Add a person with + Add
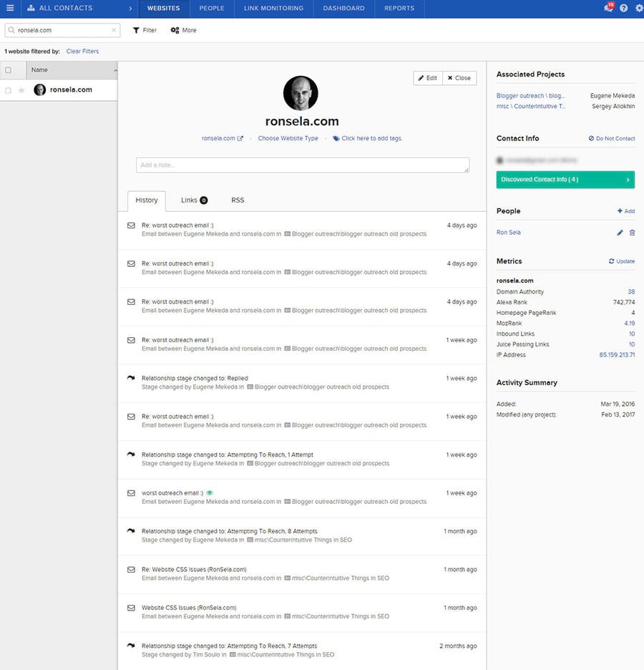The width and height of the screenshot is (644, 670). click(x=626, y=211)
